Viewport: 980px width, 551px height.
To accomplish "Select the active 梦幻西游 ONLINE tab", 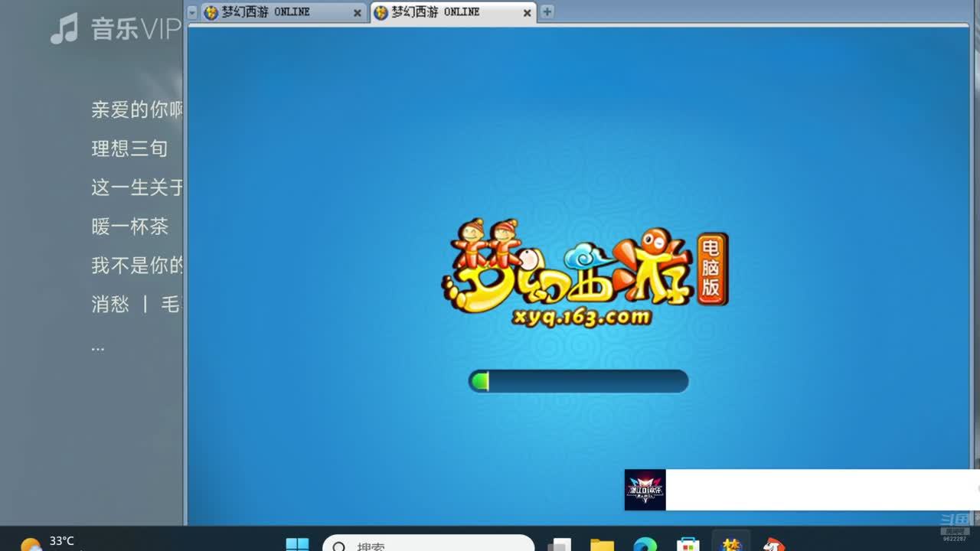I will coord(453,12).
